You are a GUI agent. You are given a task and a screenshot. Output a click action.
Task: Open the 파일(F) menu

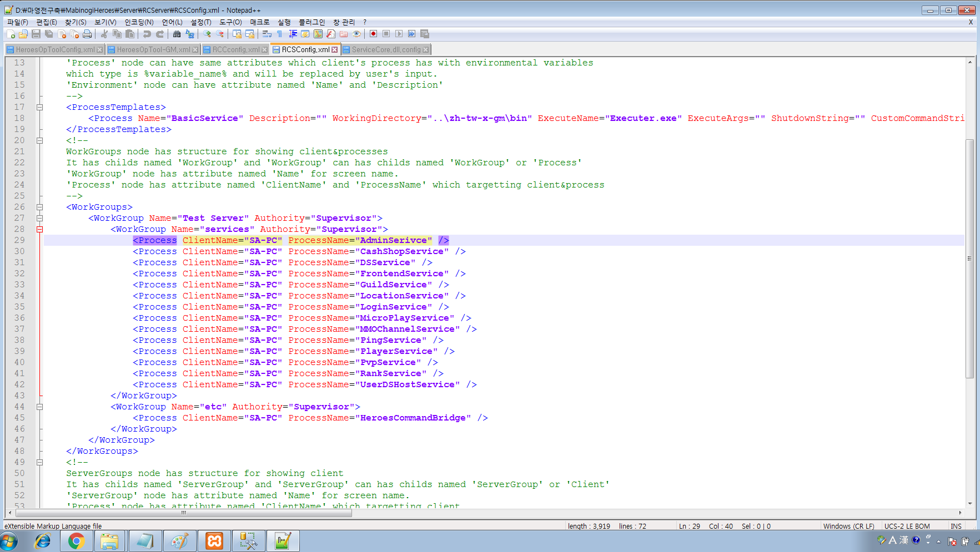17,22
